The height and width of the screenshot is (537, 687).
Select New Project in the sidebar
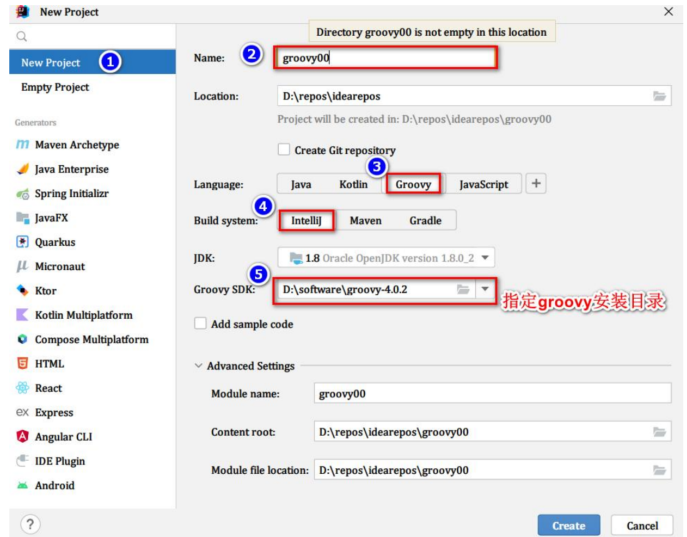click(92, 62)
